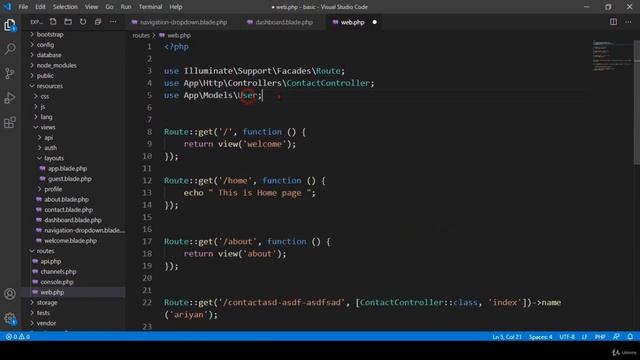Click ContactController in the line 4 import
640x360 pixels.
pos(328,83)
